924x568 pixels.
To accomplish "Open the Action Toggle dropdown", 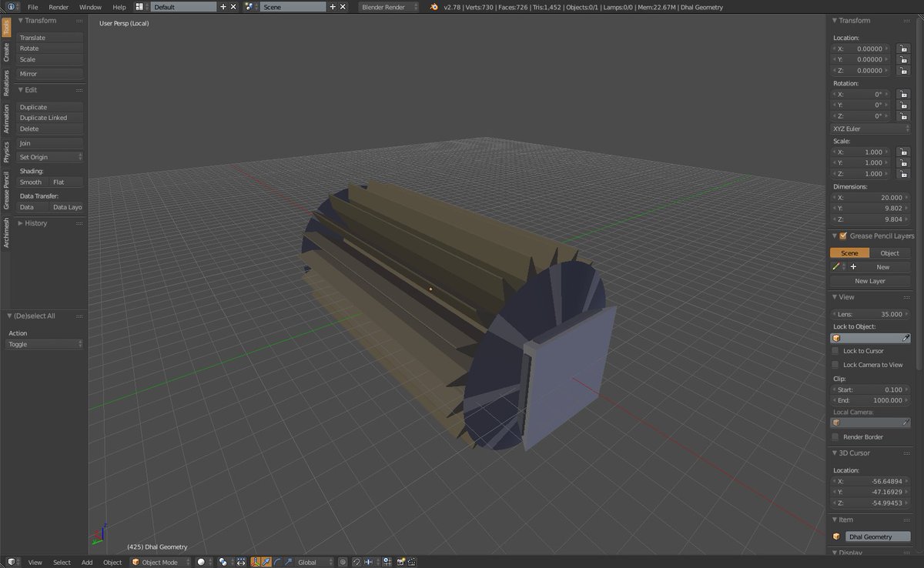I will (45, 344).
